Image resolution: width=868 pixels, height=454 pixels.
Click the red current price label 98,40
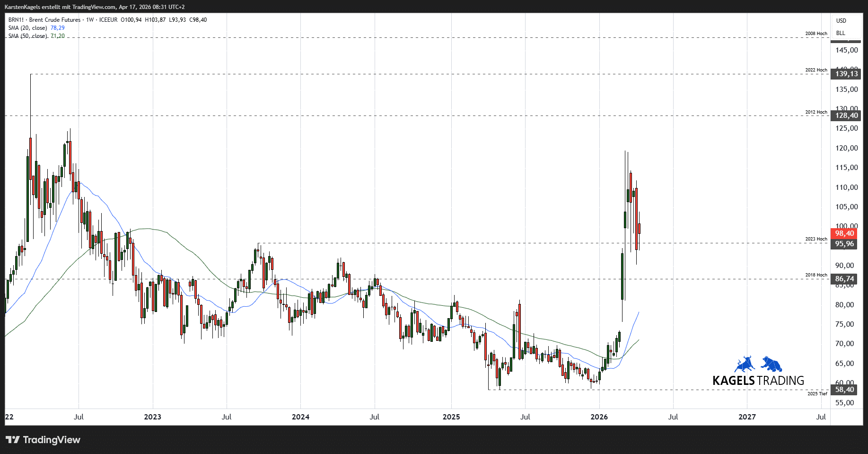(844, 233)
